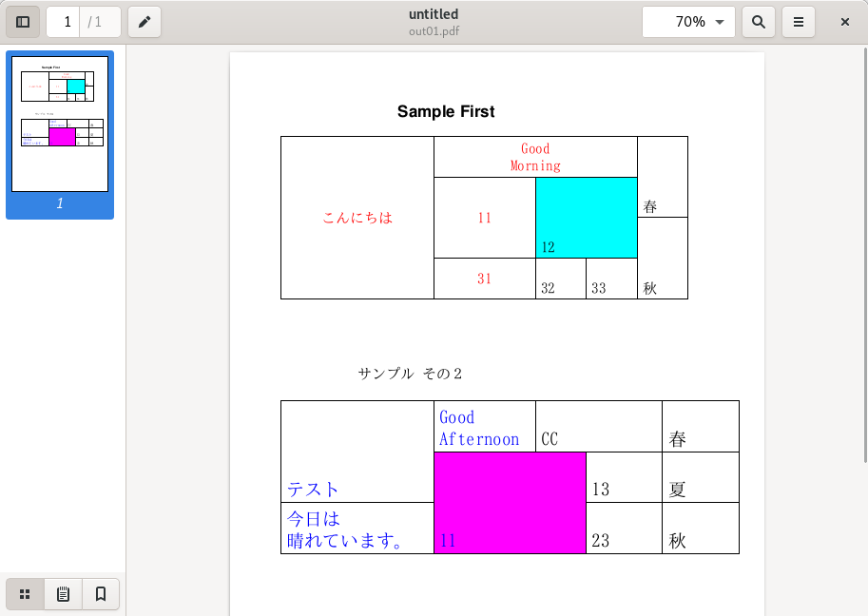Click the 春 cell in second table

pyautogui.click(x=701, y=426)
